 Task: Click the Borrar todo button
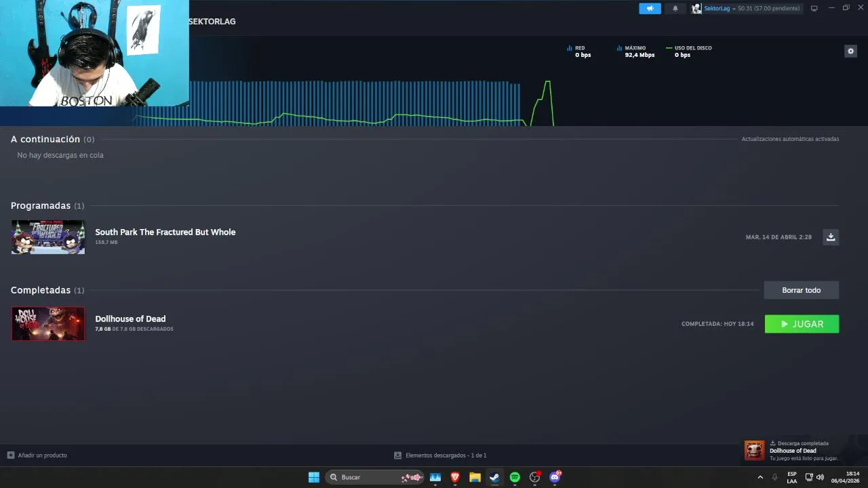tap(801, 290)
